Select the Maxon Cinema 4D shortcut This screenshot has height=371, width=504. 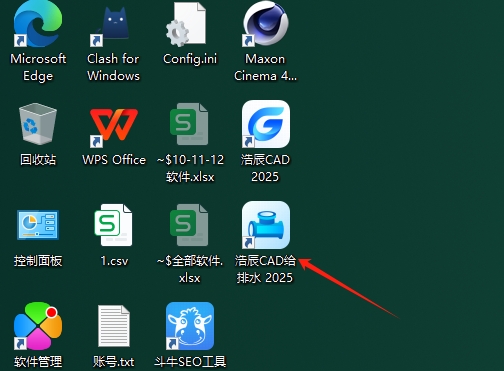[265, 24]
